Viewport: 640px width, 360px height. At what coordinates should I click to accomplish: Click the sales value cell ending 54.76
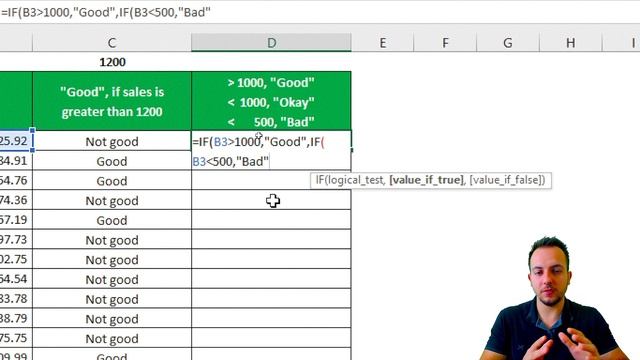point(16,180)
